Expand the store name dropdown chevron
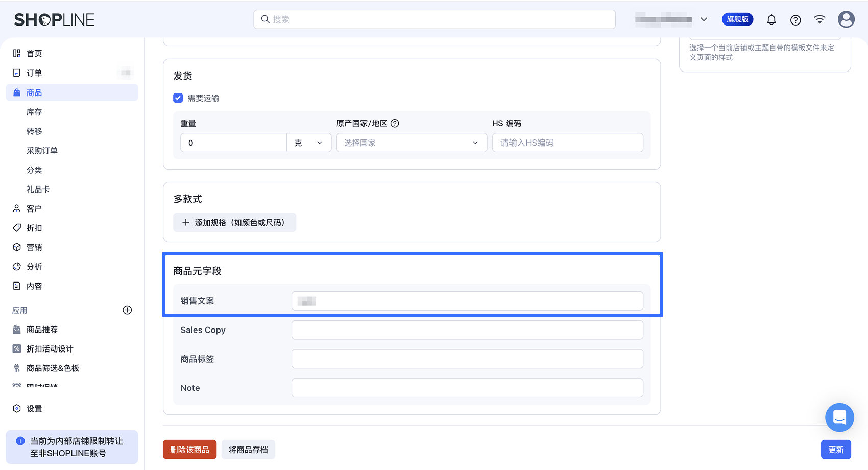 click(x=704, y=19)
